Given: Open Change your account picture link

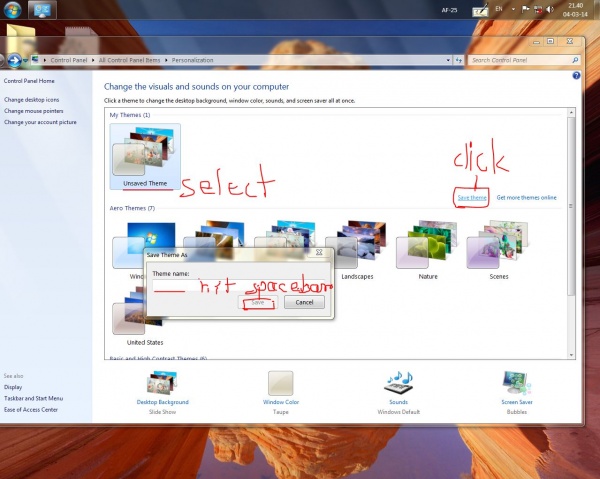Looking at the screenshot, I should [40, 122].
